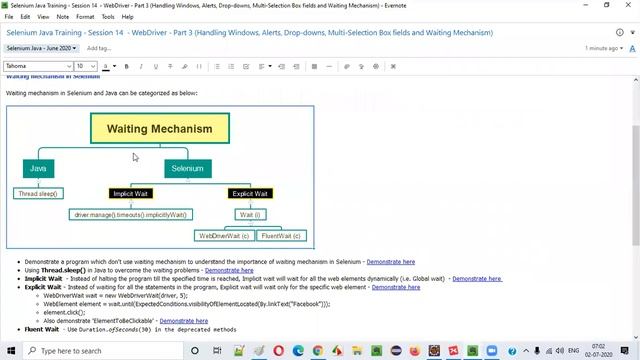Decrease paragraph indent
Image resolution: width=640 pixels, height=360 pixels.
coord(281,66)
